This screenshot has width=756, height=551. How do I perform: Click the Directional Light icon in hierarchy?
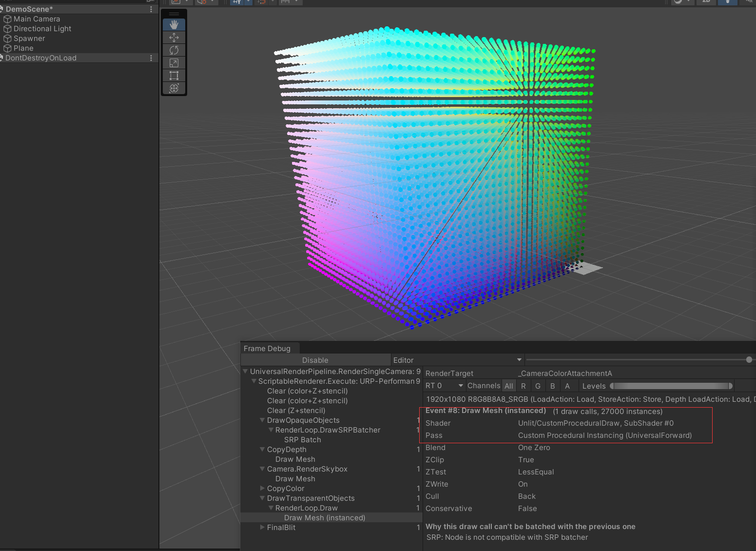[x=7, y=28]
